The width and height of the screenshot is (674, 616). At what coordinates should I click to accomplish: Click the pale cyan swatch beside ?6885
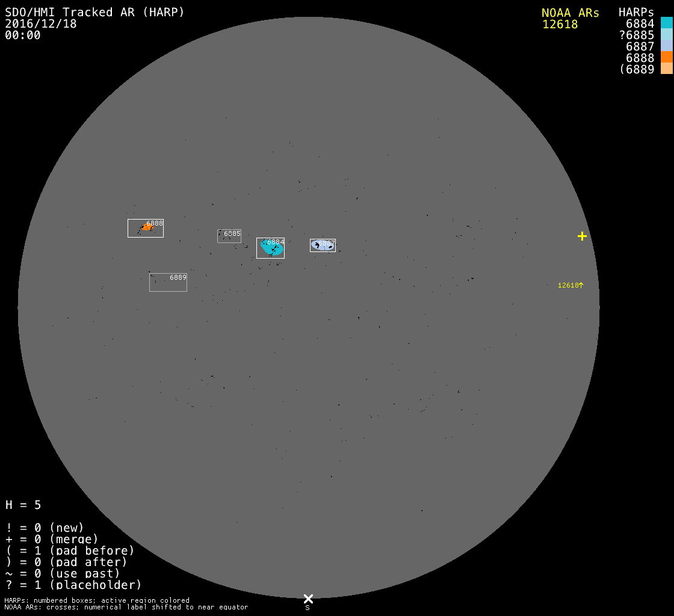666,35
